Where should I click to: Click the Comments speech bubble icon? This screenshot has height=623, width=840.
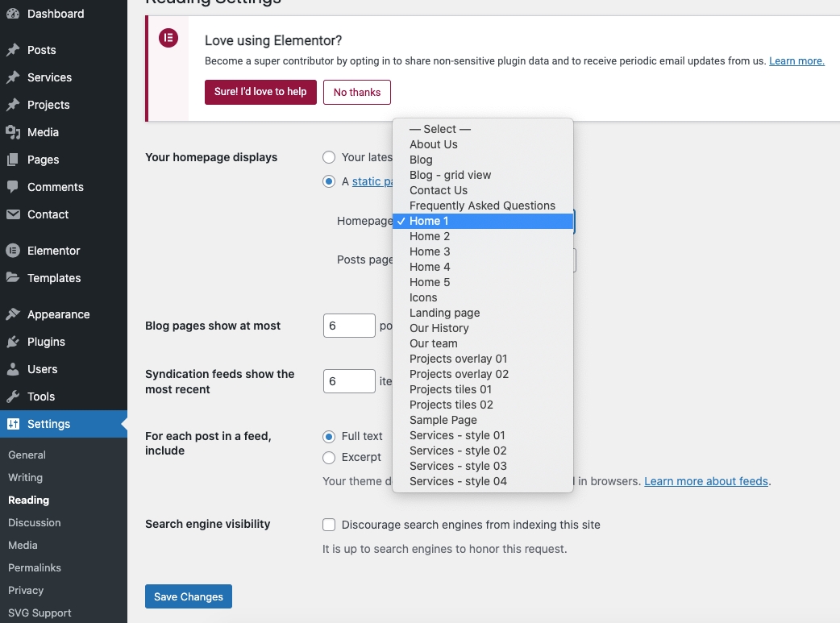coord(13,187)
